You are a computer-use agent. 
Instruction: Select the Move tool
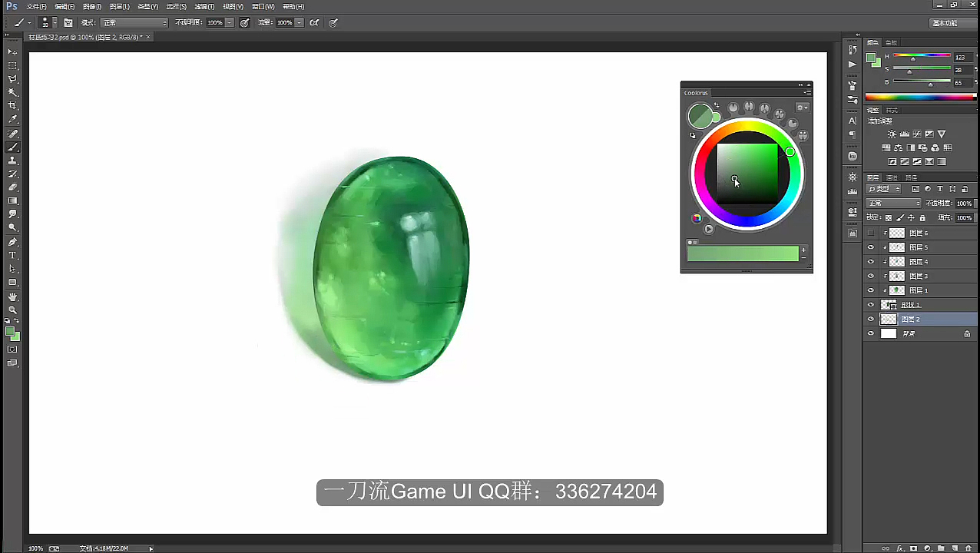coord(12,51)
